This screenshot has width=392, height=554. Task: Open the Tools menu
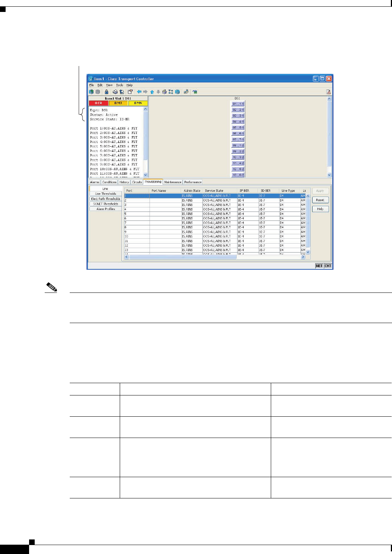coord(119,85)
